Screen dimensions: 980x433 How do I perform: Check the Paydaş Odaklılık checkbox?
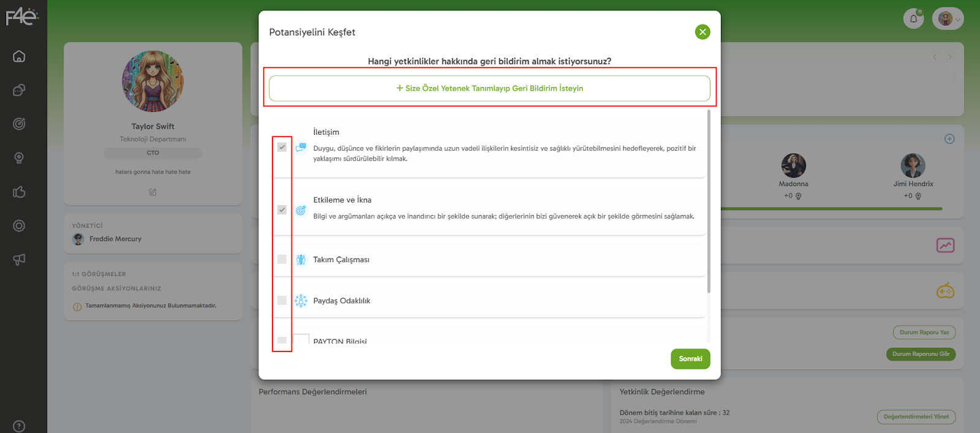pos(282,300)
